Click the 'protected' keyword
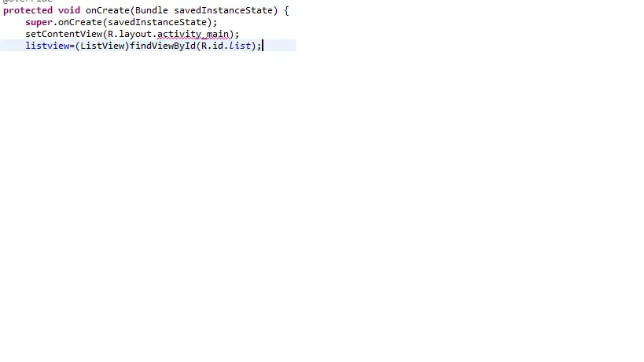Viewport: 644px width, 362px height. (28, 11)
